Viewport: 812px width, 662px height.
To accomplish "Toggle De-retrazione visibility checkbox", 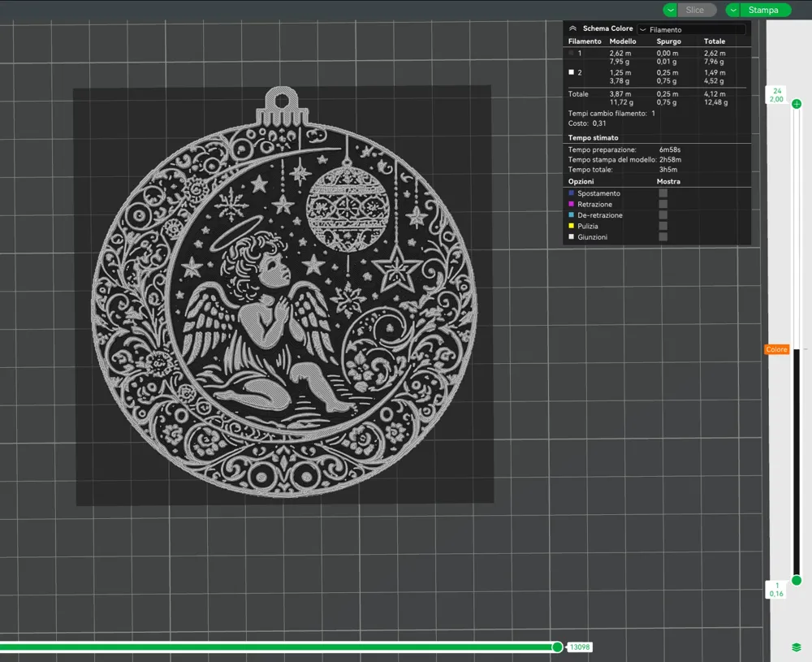I will tap(663, 215).
